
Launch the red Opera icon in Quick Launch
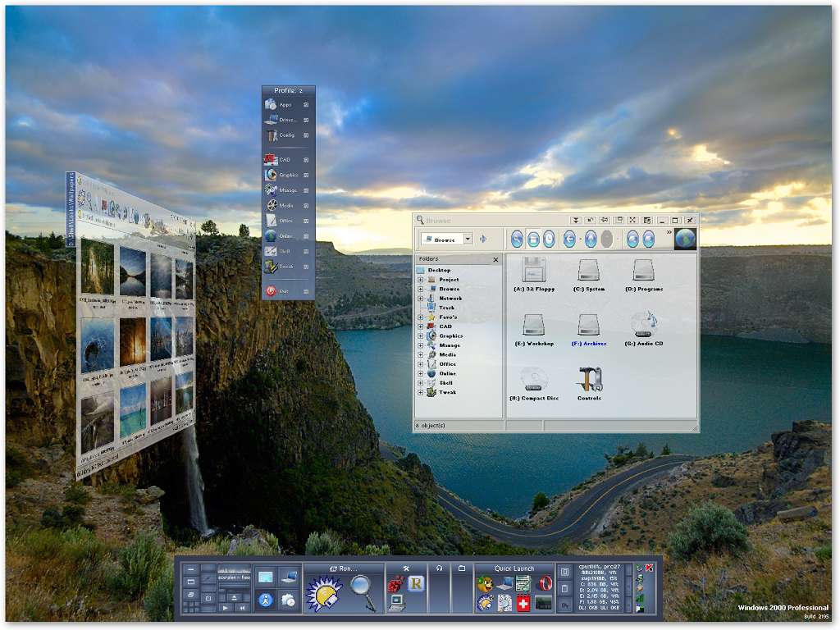click(x=544, y=583)
